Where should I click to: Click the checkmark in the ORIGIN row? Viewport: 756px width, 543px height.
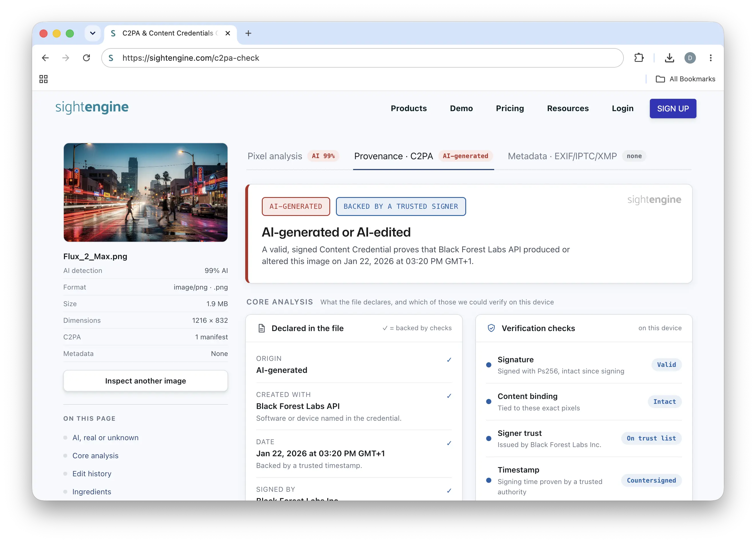pos(449,359)
